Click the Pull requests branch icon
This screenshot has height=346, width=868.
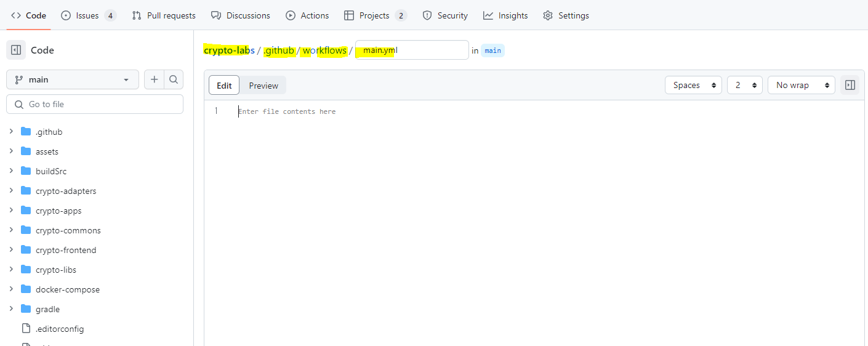(137, 15)
